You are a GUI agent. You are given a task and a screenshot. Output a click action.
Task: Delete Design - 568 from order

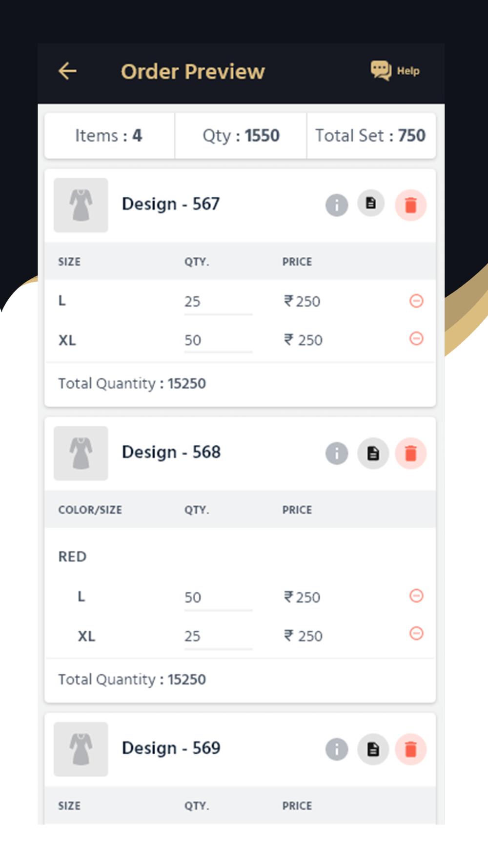(x=411, y=454)
